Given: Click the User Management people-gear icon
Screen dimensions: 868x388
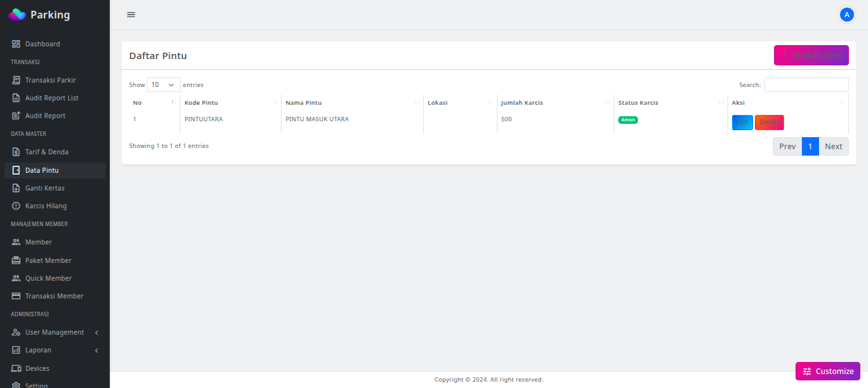Looking at the screenshot, I should tap(17, 332).
